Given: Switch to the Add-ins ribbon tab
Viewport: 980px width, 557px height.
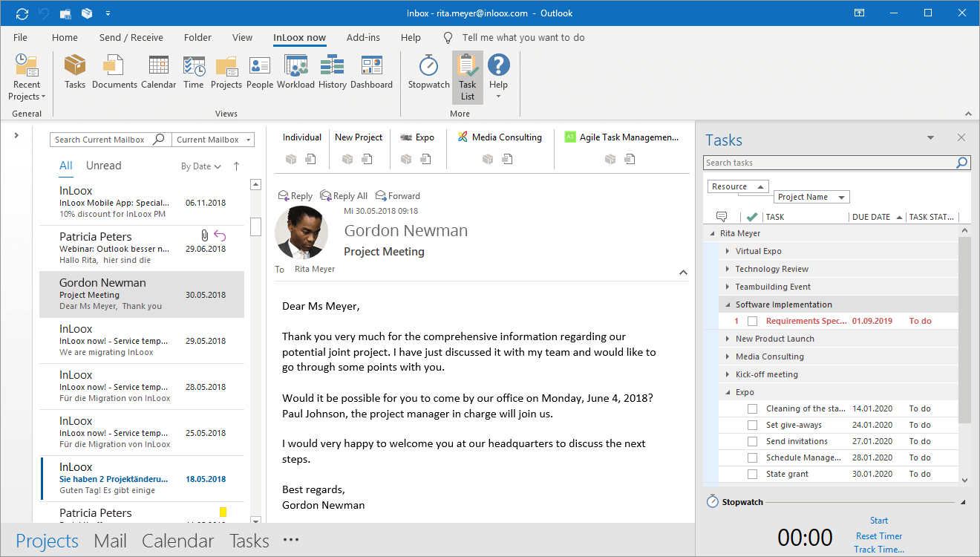Looking at the screenshot, I should [363, 37].
